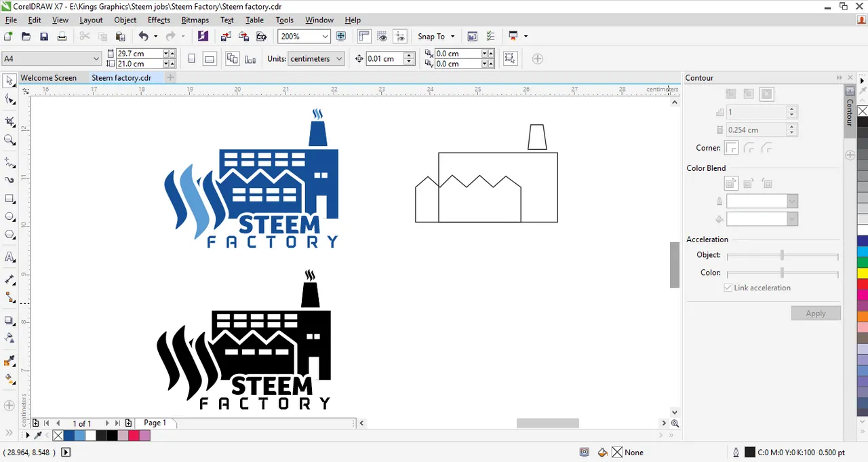
Task: Select the Interactive Fill tool
Action: (x=9, y=379)
